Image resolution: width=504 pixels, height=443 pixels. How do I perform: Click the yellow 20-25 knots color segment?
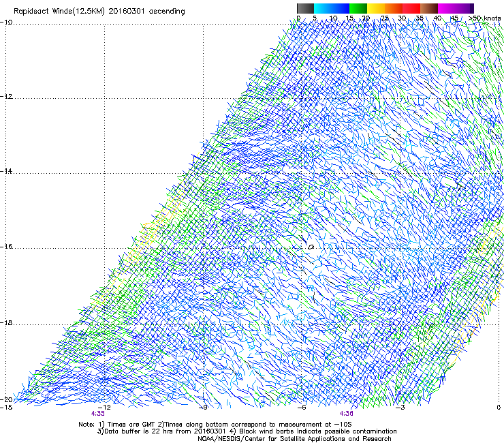point(376,8)
